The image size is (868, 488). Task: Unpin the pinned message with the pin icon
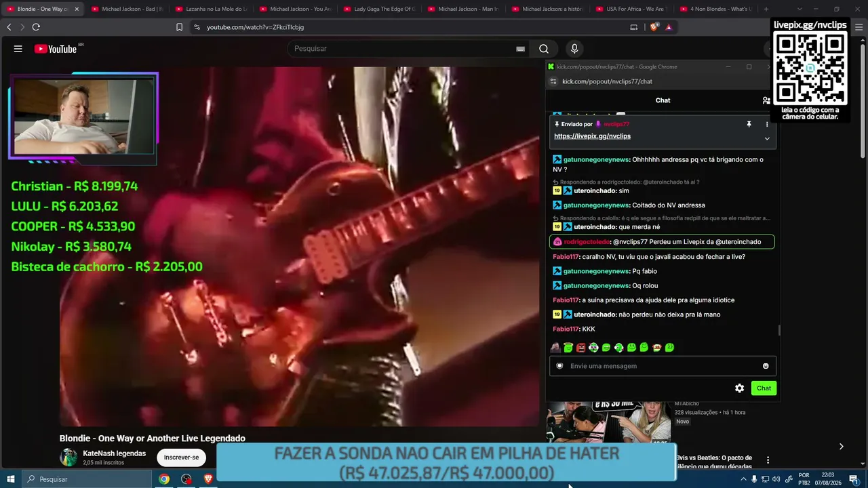point(749,125)
